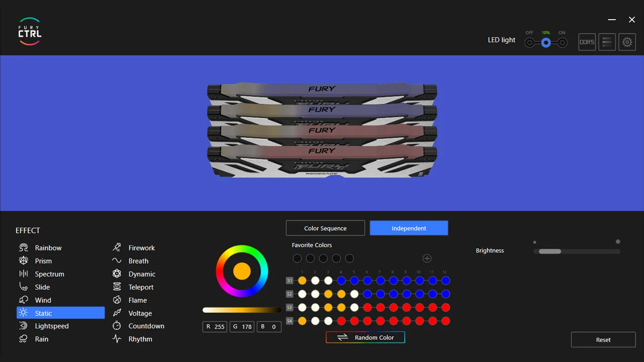Image resolution: width=644 pixels, height=362 pixels.
Task: Apply the Firework effect
Action: pos(141,248)
